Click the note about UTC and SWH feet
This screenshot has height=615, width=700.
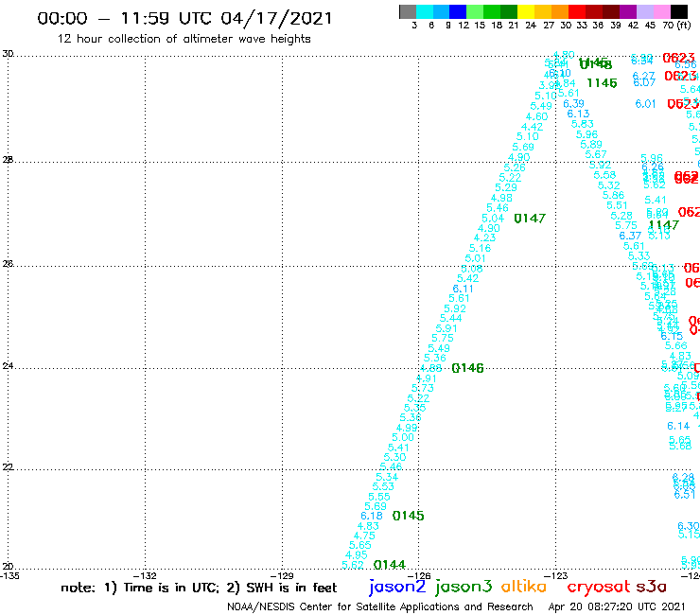click(x=199, y=588)
